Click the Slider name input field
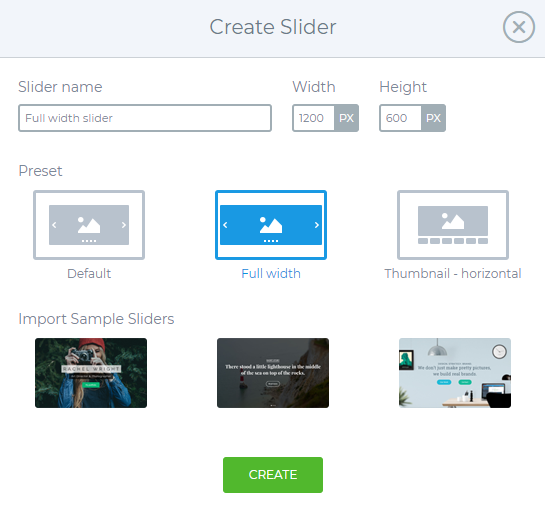This screenshot has height=517, width=545. (x=145, y=118)
